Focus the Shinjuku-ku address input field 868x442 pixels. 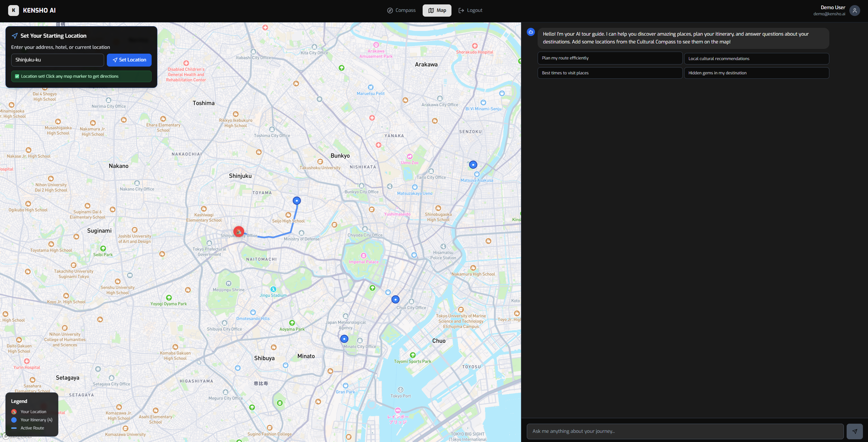pyautogui.click(x=57, y=60)
